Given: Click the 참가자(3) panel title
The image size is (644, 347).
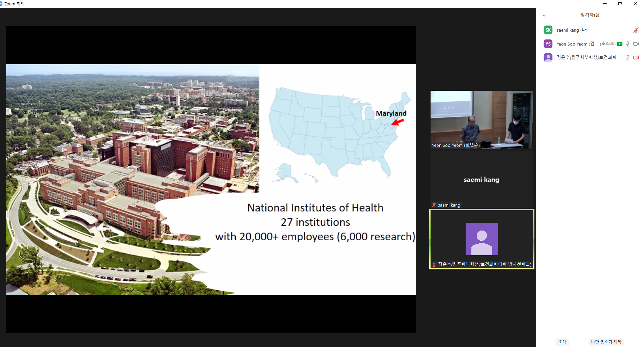Looking at the screenshot, I should coord(590,15).
